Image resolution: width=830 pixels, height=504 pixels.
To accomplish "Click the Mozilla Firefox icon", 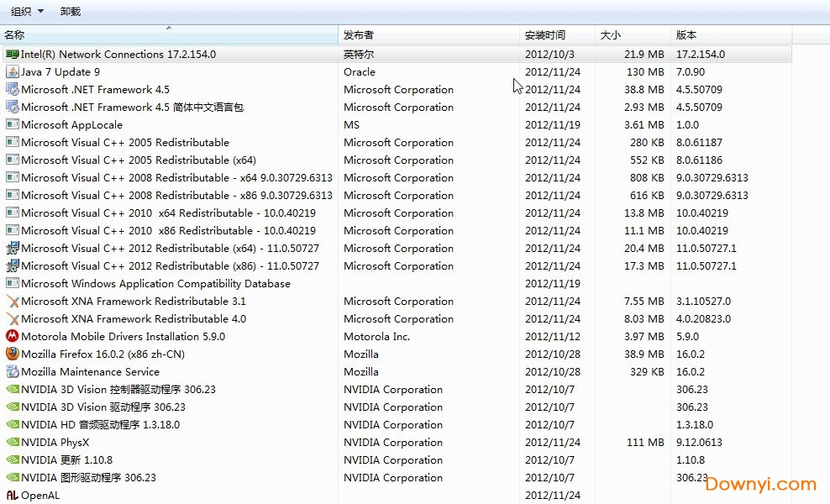I will click(13, 354).
